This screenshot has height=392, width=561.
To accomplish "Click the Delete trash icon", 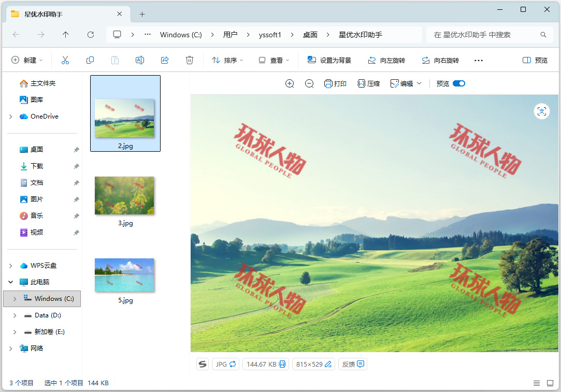I will pos(190,60).
